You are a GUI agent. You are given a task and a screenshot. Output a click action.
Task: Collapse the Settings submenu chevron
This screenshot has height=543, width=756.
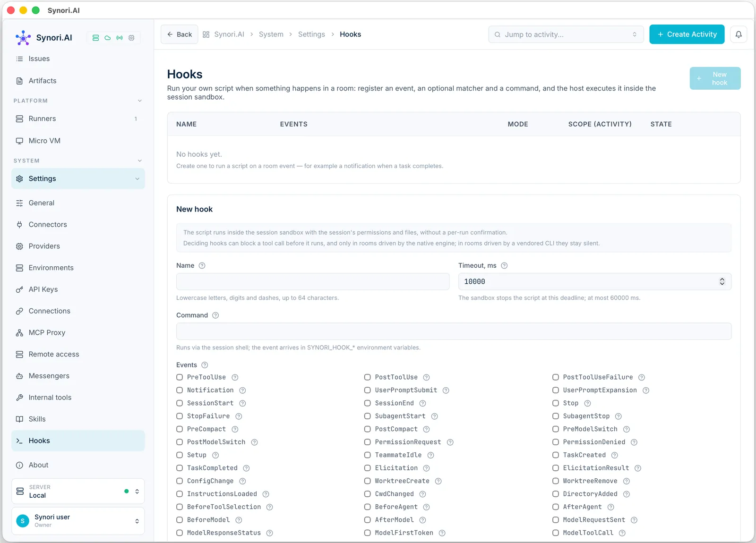pyautogui.click(x=137, y=179)
